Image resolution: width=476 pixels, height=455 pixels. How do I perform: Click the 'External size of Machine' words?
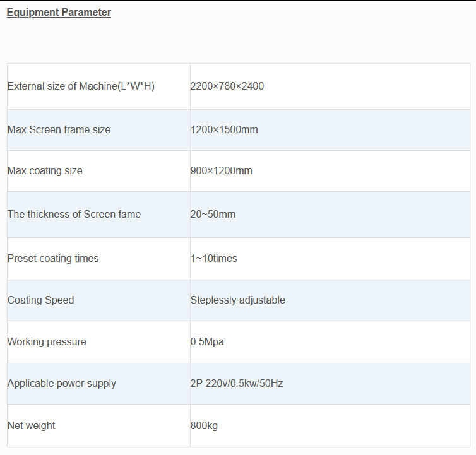[62, 86]
